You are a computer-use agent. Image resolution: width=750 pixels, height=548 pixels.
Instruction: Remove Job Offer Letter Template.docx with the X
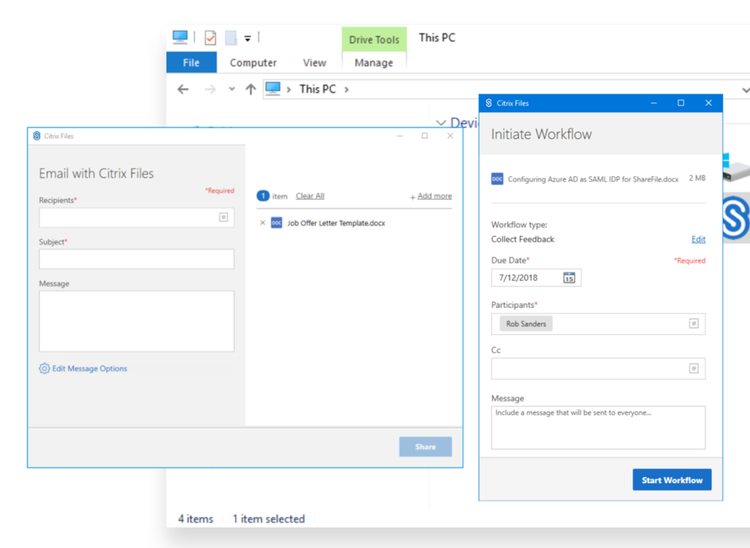pyautogui.click(x=262, y=223)
